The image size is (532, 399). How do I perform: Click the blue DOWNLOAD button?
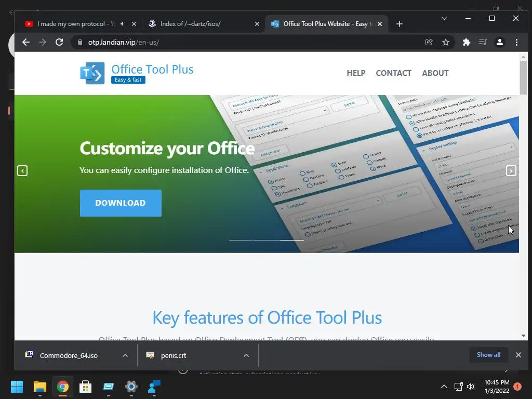pyautogui.click(x=121, y=203)
